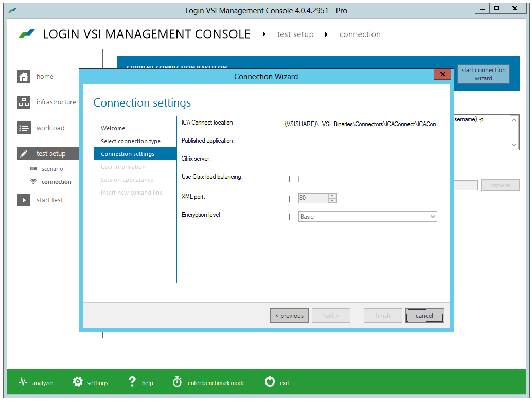The image size is (532, 401).
Task: Click the ICA Connect location field
Action: [x=360, y=124]
